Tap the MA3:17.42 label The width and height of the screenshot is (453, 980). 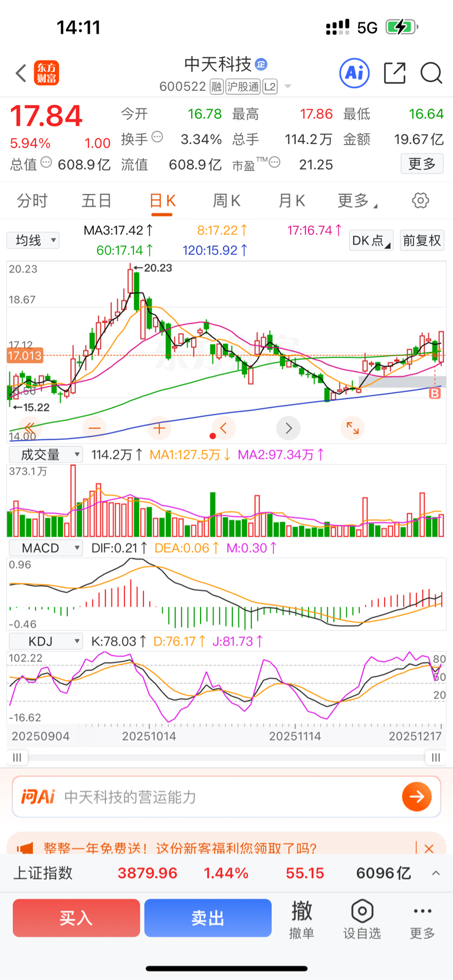pyautogui.click(x=118, y=231)
